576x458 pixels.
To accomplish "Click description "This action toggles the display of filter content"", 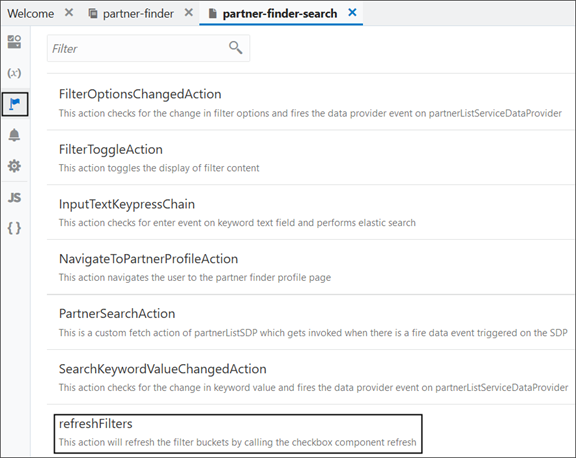I will tap(159, 168).
